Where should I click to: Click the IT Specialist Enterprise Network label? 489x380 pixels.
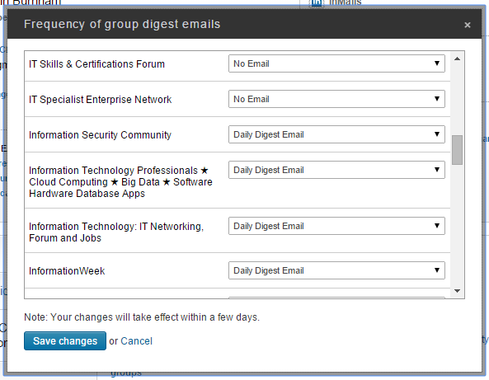(100, 99)
